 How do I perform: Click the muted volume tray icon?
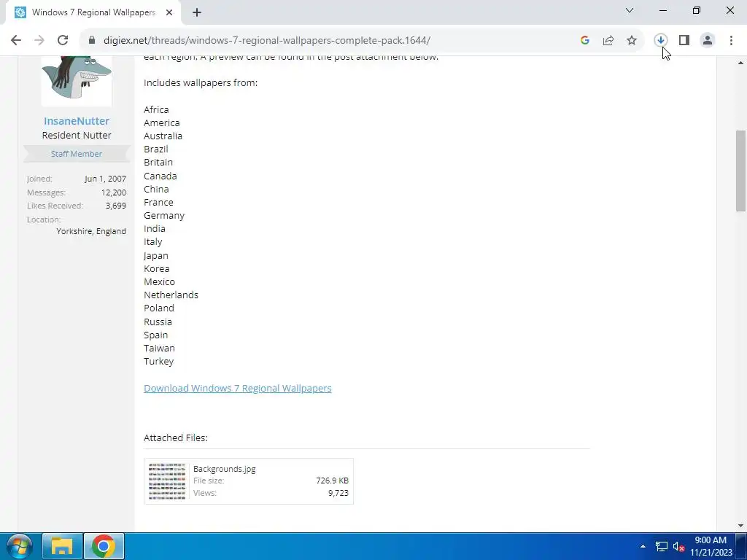coord(678,546)
